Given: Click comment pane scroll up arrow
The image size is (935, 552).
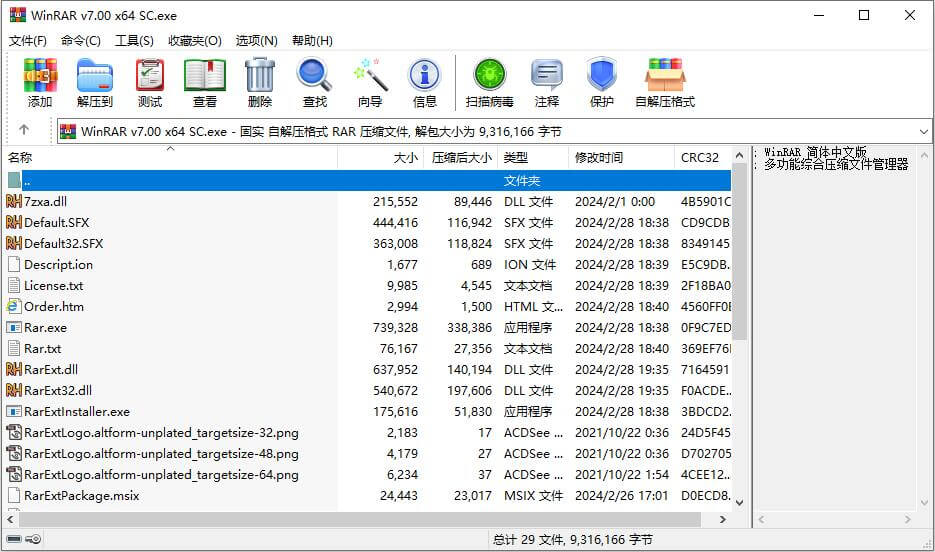Looking at the screenshot, I should pyautogui.click(x=925, y=155).
